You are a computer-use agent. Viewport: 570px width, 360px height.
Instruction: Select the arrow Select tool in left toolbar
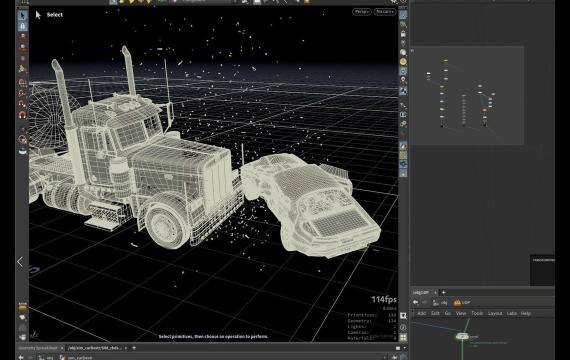click(x=23, y=16)
